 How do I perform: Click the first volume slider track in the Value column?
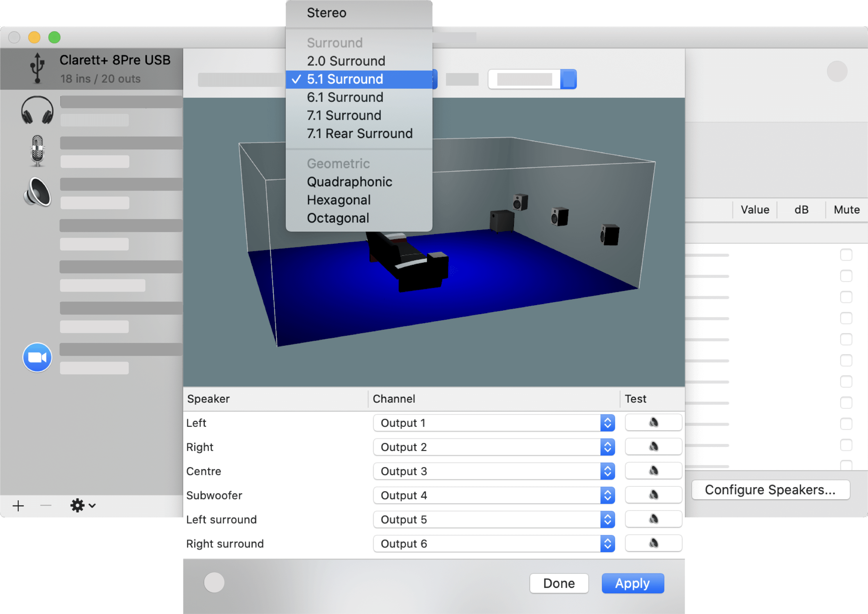coord(707,255)
